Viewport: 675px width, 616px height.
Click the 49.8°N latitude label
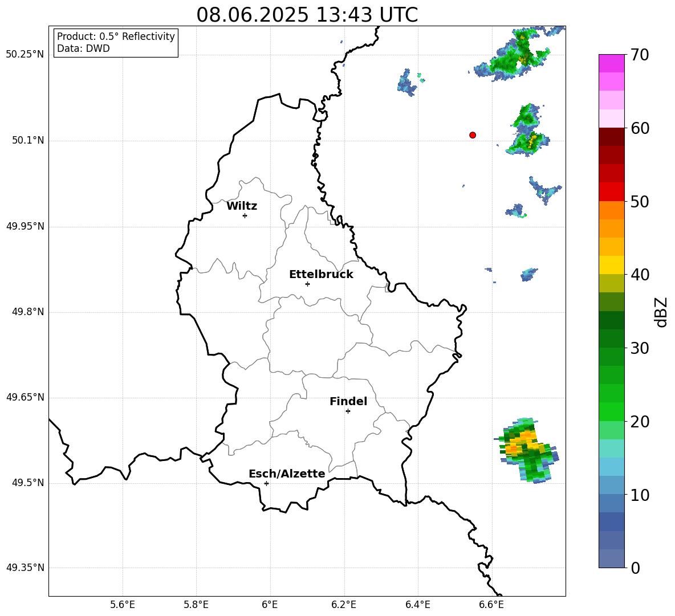pyautogui.click(x=27, y=312)
